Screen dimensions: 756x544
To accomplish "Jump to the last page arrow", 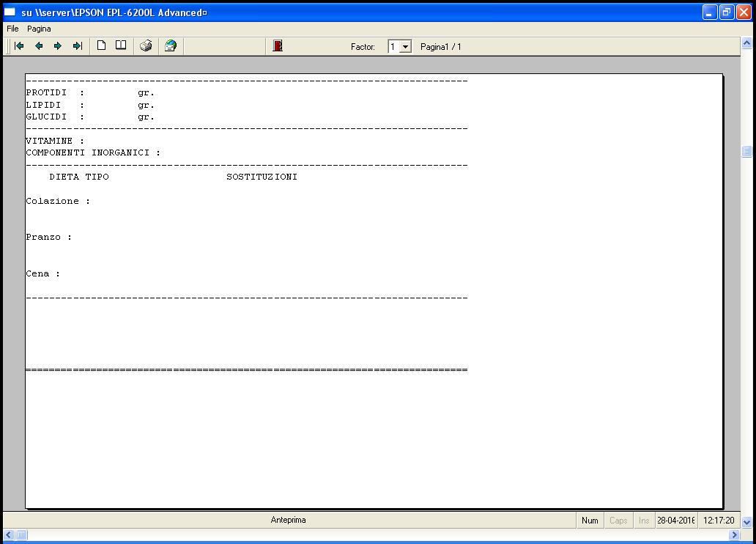I will [x=77, y=46].
